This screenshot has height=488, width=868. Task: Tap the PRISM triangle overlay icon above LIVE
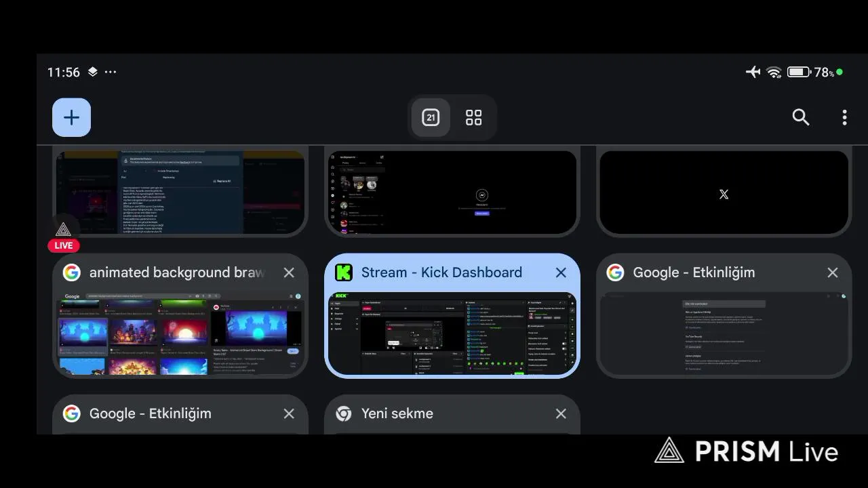click(63, 229)
